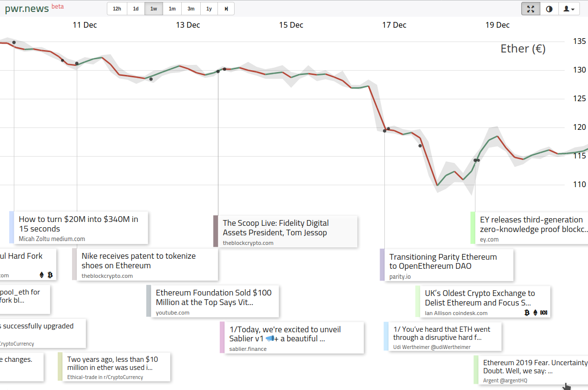This screenshot has width=588, height=390.
Task: Select the 12h time range
Action: pos(117,9)
